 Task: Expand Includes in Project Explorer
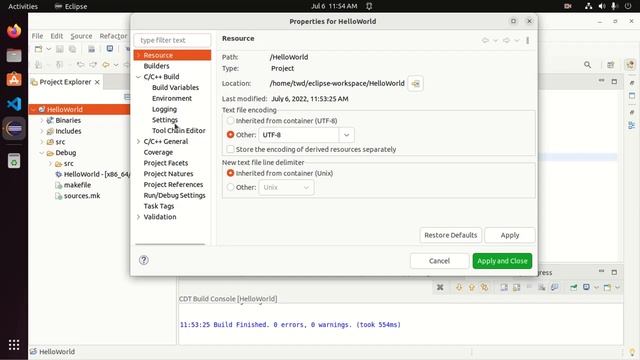click(x=42, y=131)
